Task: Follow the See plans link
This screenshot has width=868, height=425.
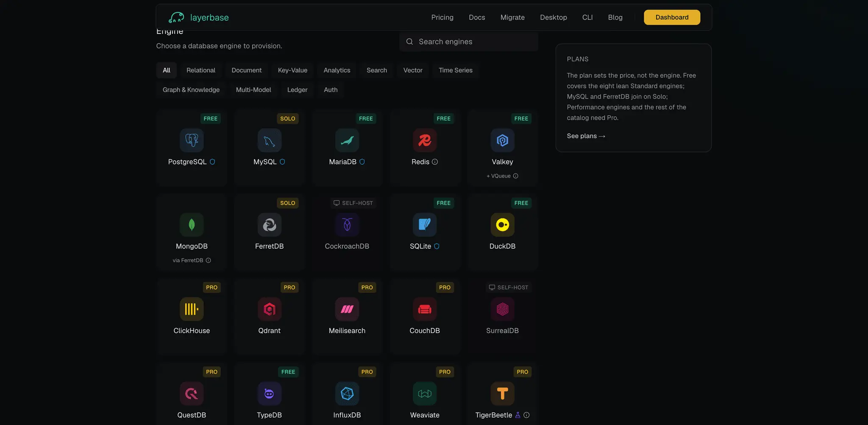Action: (586, 136)
